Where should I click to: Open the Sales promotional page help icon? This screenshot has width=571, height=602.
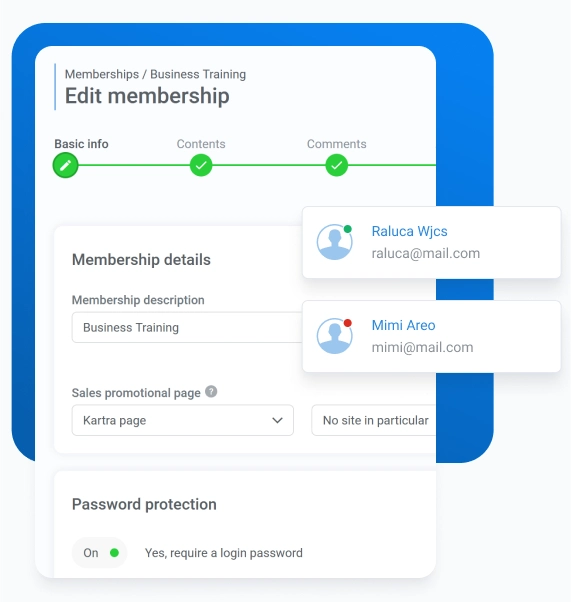point(211,392)
